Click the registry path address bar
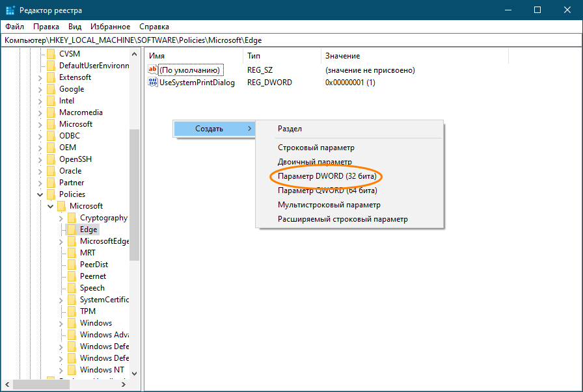583x392 pixels. 291,40
